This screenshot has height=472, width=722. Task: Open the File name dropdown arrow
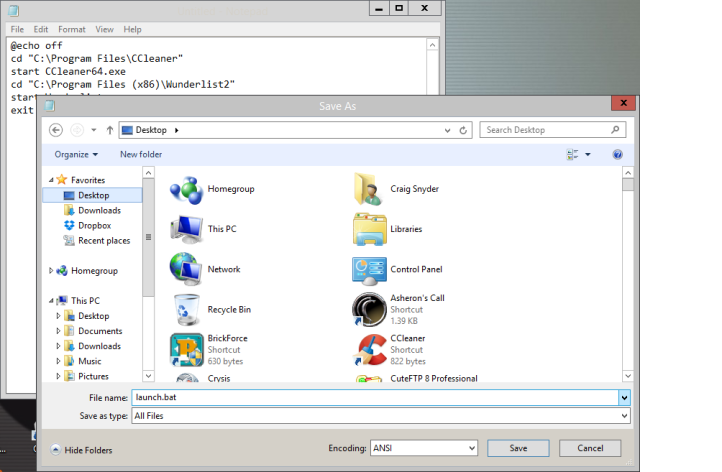[x=624, y=397]
